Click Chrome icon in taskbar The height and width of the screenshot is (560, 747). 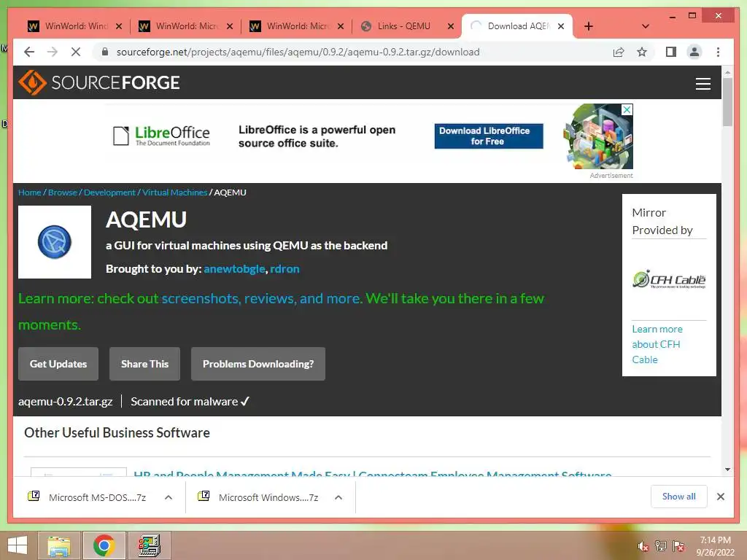pyautogui.click(x=104, y=545)
